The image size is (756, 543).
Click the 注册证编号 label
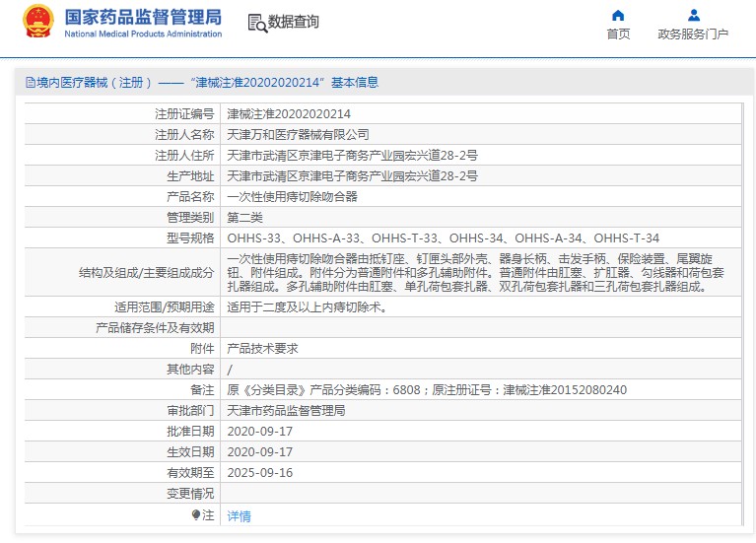coord(184,114)
